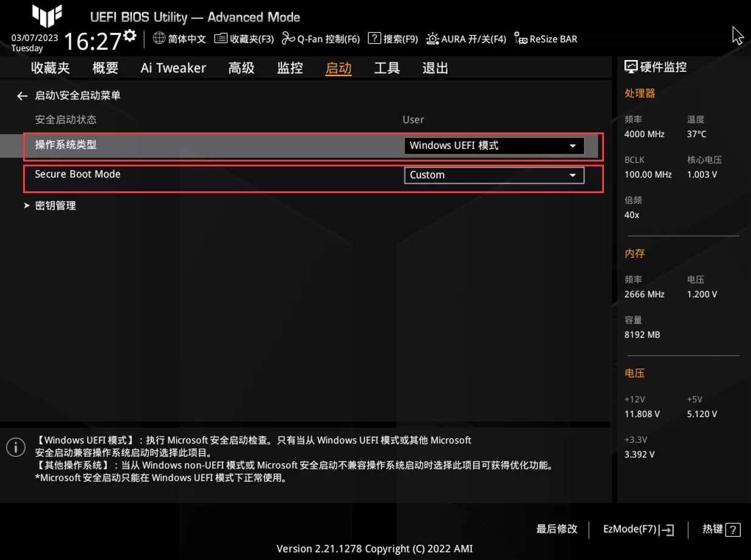Viewport: 751px width, 560px height.
Task: Open the 退出 exit menu
Action: (x=434, y=68)
